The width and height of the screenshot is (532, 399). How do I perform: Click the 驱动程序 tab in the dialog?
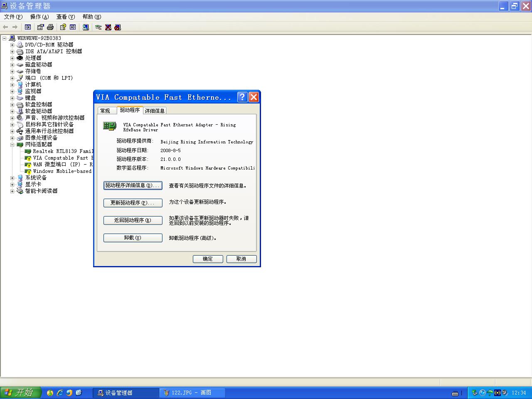click(x=130, y=110)
